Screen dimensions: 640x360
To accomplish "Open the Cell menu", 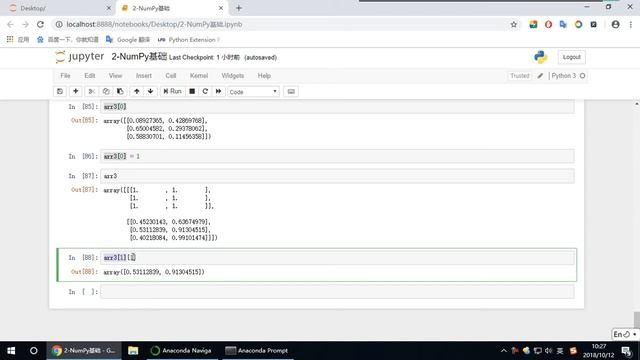I will pyautogui.click(x=171, y=76).
